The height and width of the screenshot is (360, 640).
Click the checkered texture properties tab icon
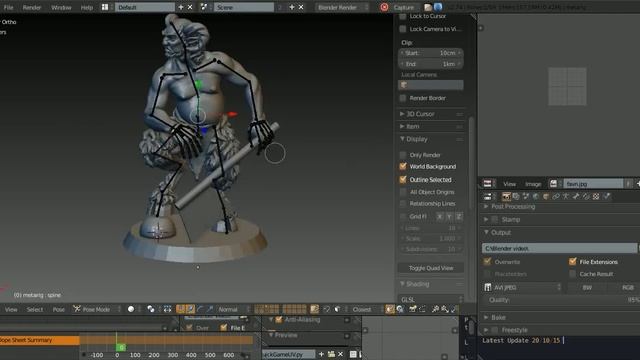pyautogui.click(x=596, y=197)
